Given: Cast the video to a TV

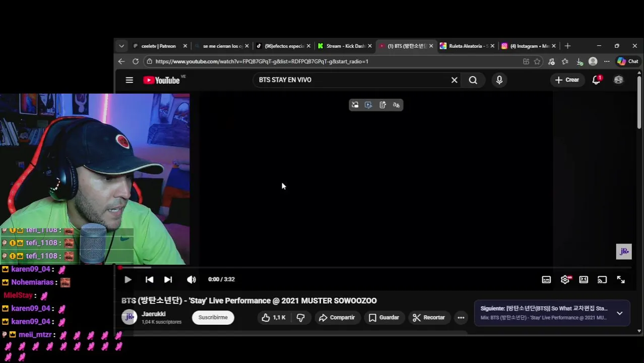Looking at the screenshot, I should pos(602,280).
